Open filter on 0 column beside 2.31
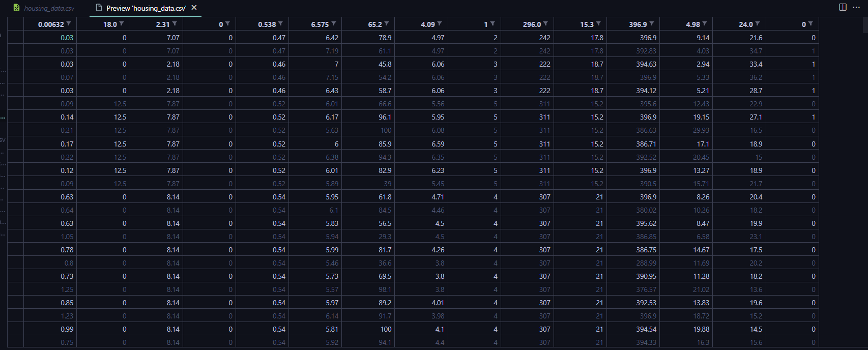This screenshot has height=350, width=868. pyautogui.click(x=227, y=24)
